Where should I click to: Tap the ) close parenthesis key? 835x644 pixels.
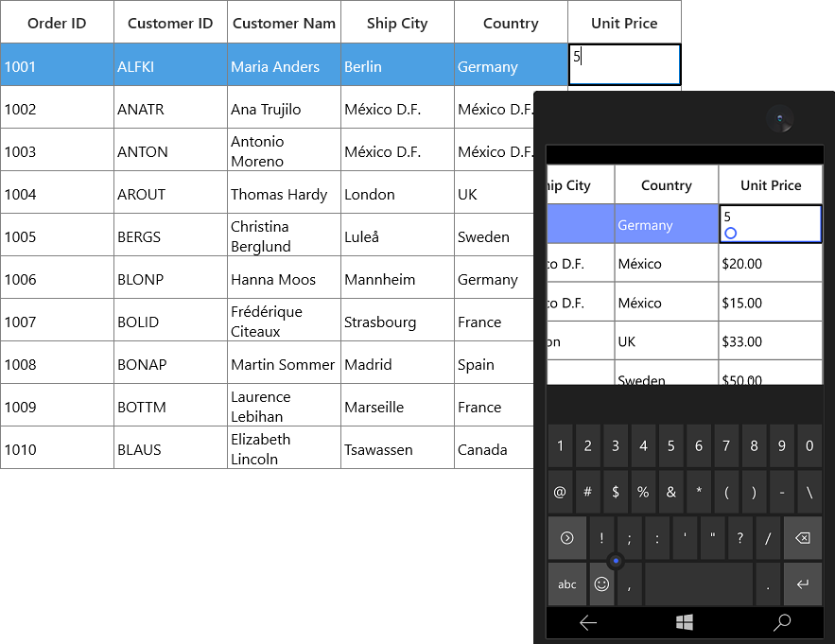tap(754, 492)
